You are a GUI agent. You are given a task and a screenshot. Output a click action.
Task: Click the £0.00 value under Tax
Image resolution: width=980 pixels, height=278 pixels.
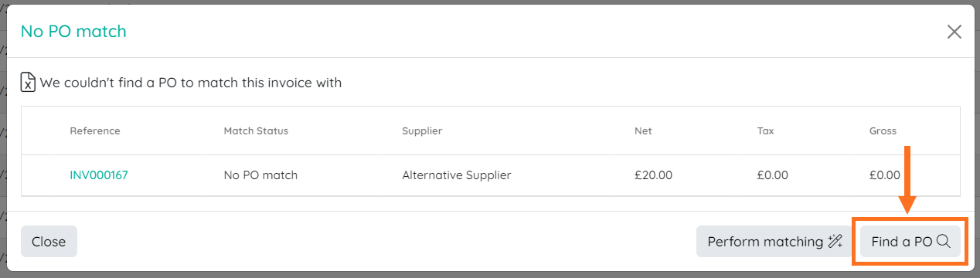773,175
